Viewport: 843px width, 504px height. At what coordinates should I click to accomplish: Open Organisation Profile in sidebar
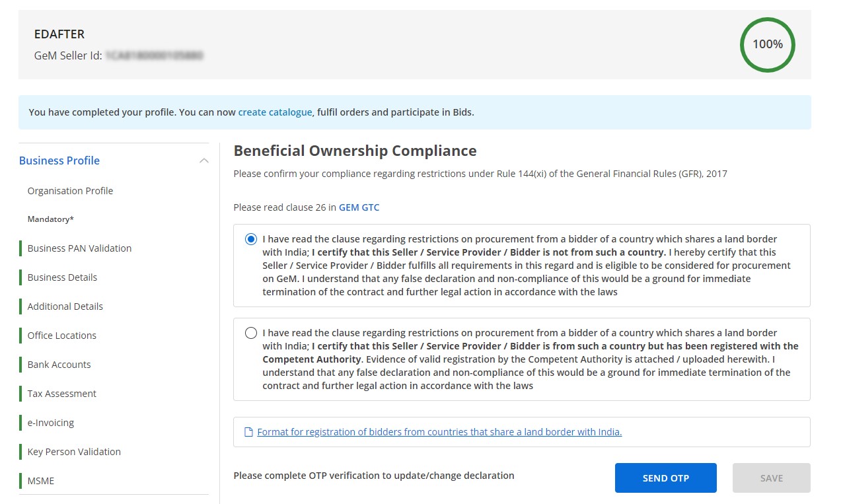pyautogui.click(x=70, y=191)
